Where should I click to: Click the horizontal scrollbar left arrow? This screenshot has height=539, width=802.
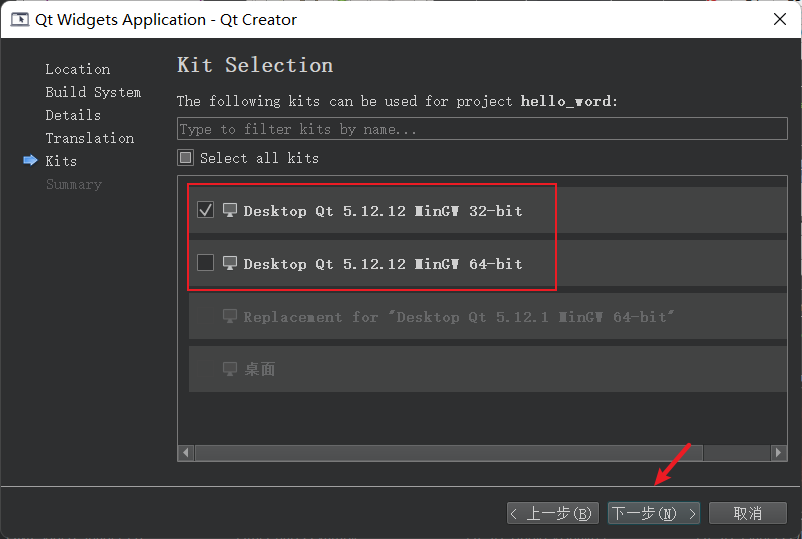pos(186,453)
